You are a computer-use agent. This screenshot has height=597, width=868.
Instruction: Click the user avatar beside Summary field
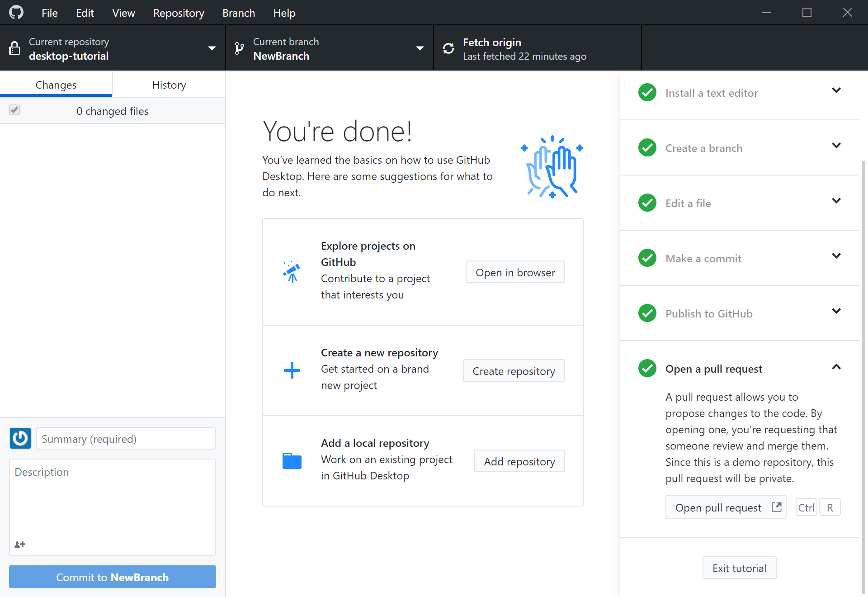tap(20, 438)
